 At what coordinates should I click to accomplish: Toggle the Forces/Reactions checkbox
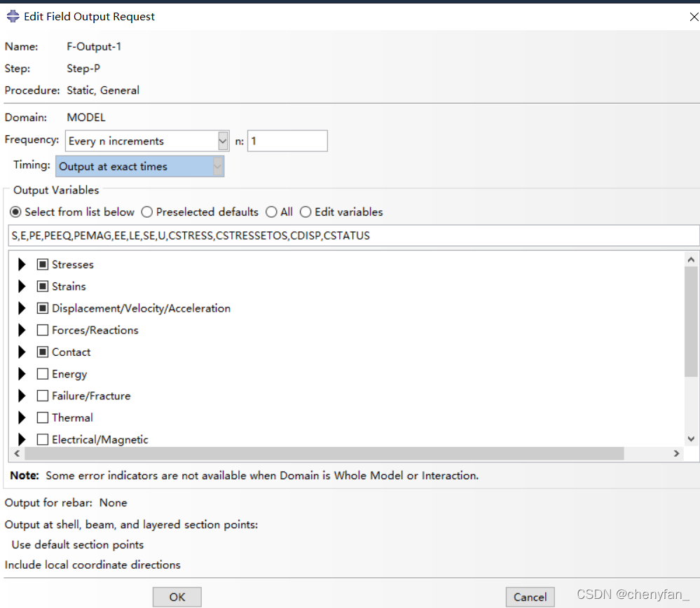tap(43, 331)
